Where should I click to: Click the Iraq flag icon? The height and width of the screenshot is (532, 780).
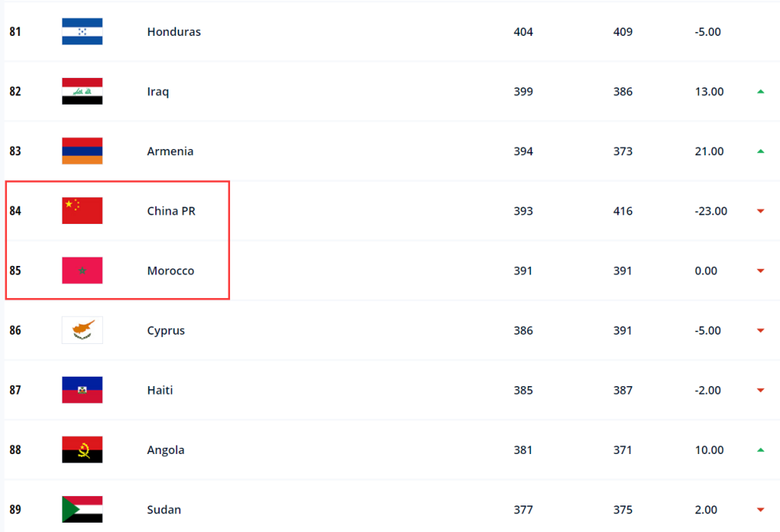tap(82, 91)
